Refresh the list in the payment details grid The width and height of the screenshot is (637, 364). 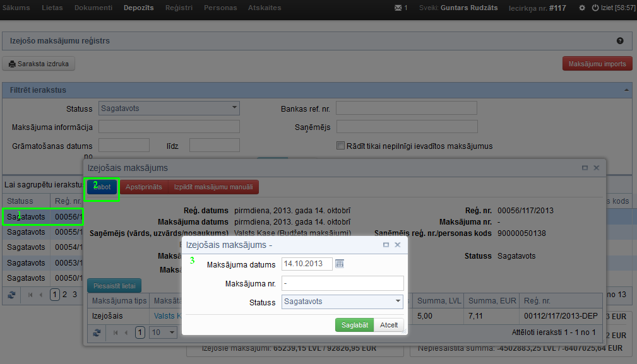(97, 332)
